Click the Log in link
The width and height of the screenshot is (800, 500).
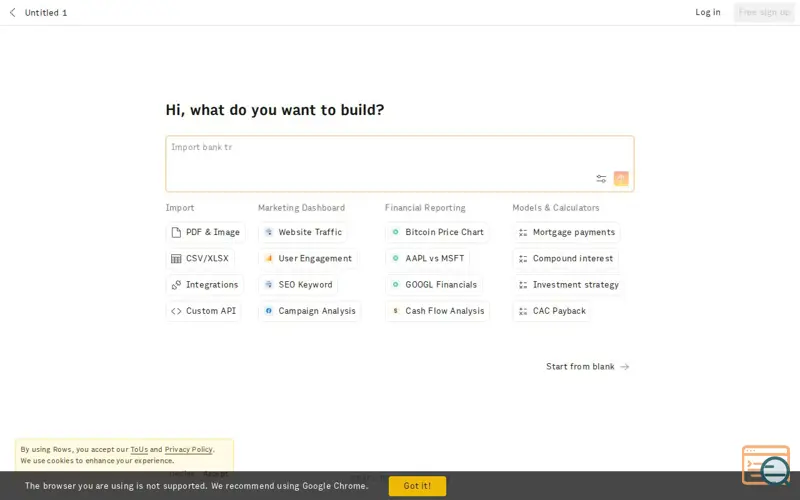pyautogui.click(x=708, y=12)
